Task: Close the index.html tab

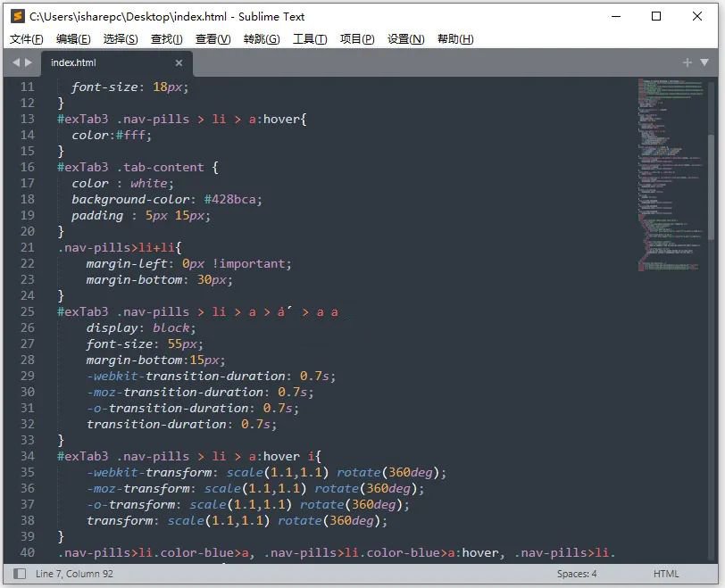Action: pyautogui.click(x=179, y=62)
